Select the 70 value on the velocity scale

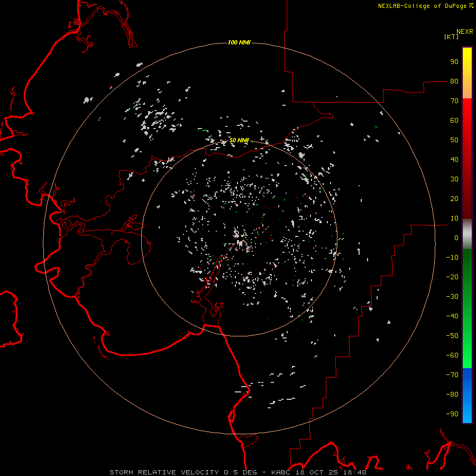tap(454, 101)
